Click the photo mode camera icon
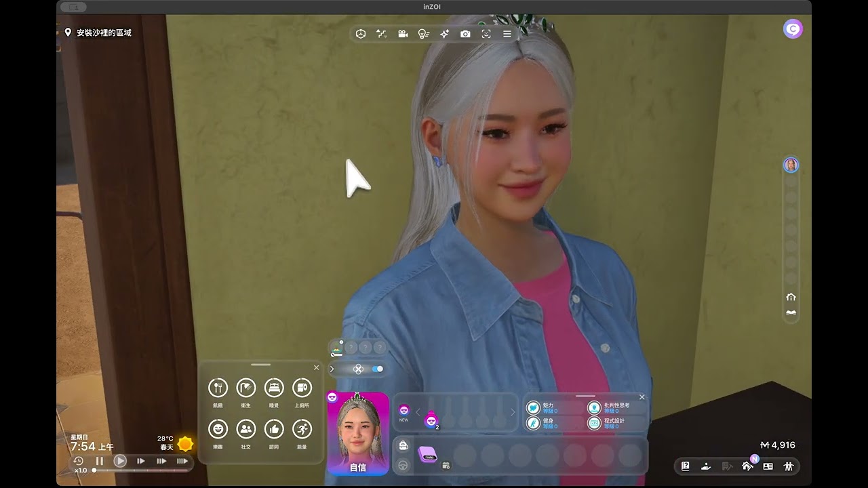 465,34
